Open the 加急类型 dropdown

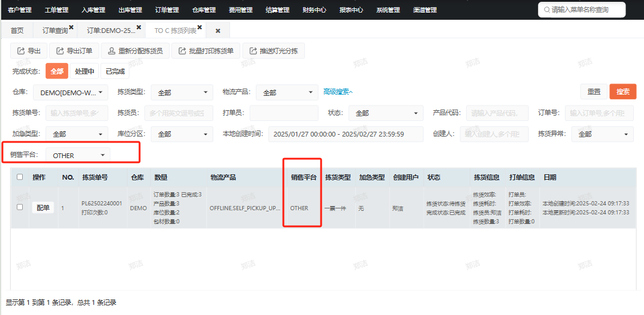pos(77,134)
